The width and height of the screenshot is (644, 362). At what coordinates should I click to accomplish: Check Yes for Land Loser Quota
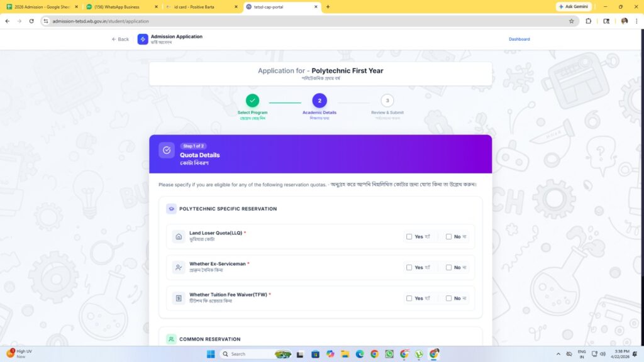tap(409, 237)
